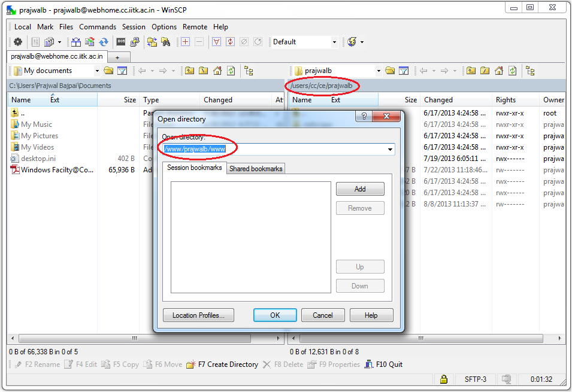
Task: Expand the lightning session dropdown arrow
Action: 362,42
